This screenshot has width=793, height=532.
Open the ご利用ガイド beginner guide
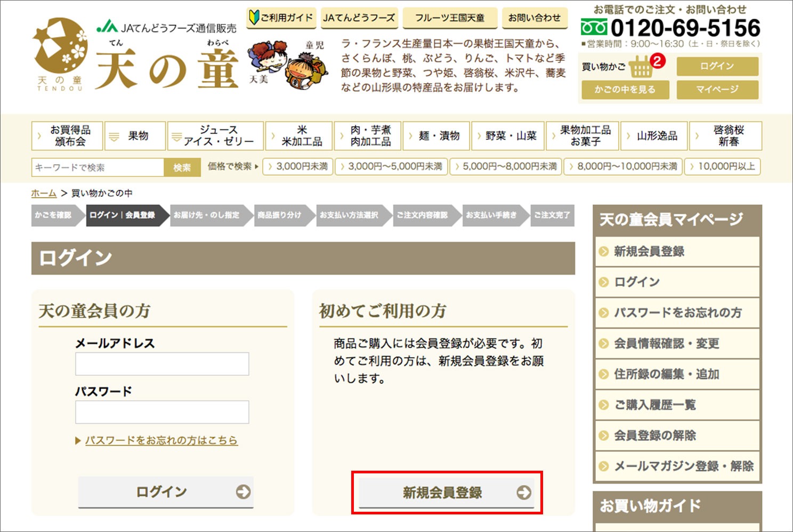(281, 18)
